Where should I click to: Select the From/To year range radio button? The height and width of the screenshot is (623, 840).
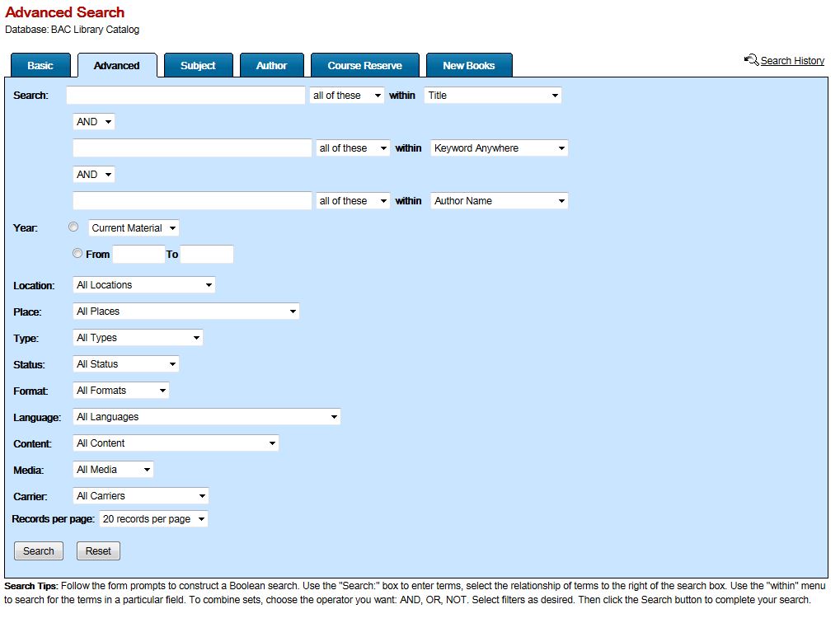coord(77,253)
